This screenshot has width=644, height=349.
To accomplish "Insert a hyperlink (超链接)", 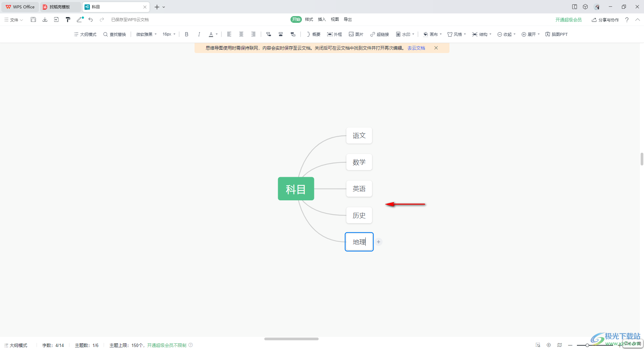I will pyautogui.click(x=380, y=34).
